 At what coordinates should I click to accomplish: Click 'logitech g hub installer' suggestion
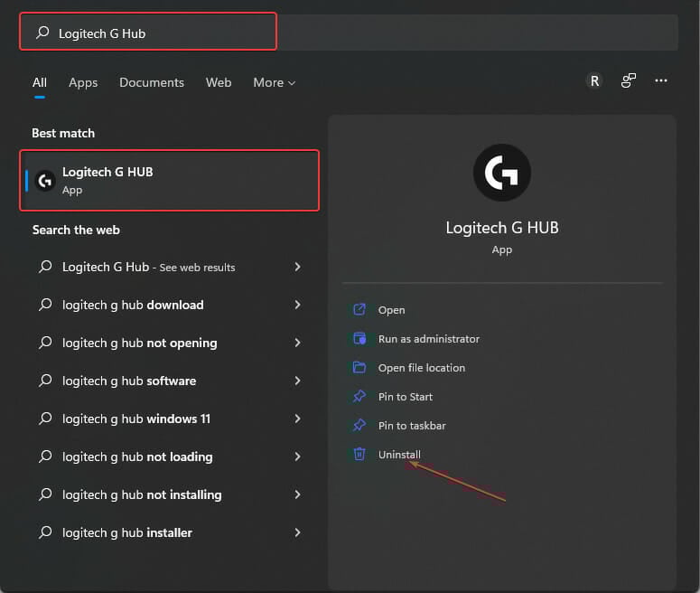tap(170, 532)
